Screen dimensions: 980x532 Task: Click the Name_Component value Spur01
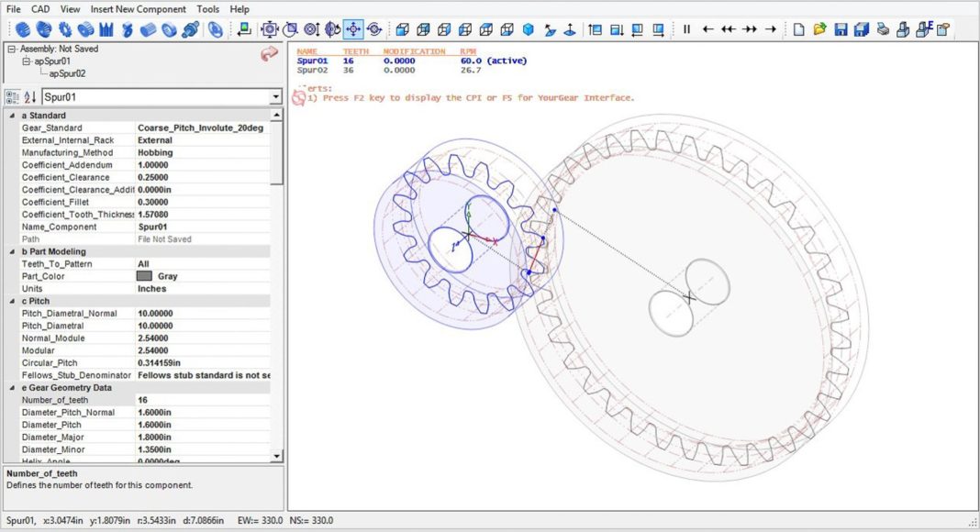pos(203,227)
